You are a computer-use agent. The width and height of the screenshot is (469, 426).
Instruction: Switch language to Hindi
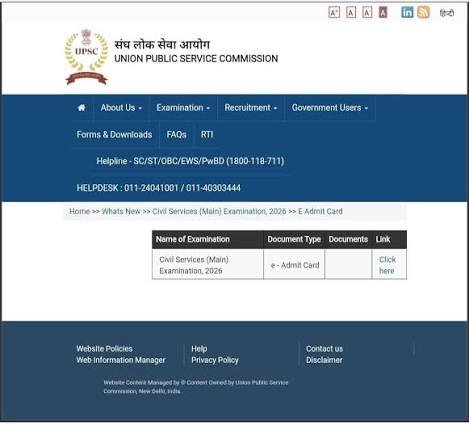pos(447,13)
